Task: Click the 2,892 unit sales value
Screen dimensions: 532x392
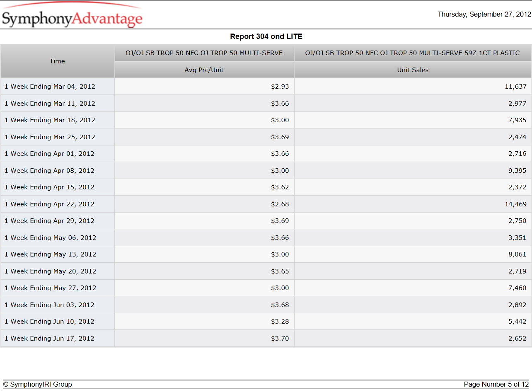Action: [x=517, y=305]
